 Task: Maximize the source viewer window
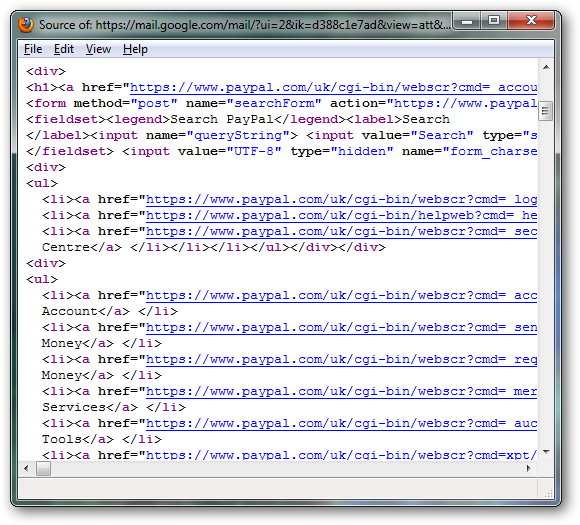pos(494,21)
